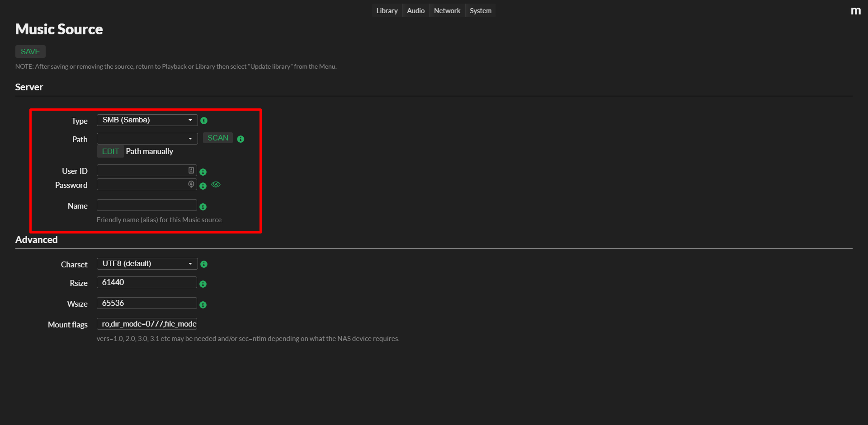Click the "Server" section heading

click(x=29, y=87)
